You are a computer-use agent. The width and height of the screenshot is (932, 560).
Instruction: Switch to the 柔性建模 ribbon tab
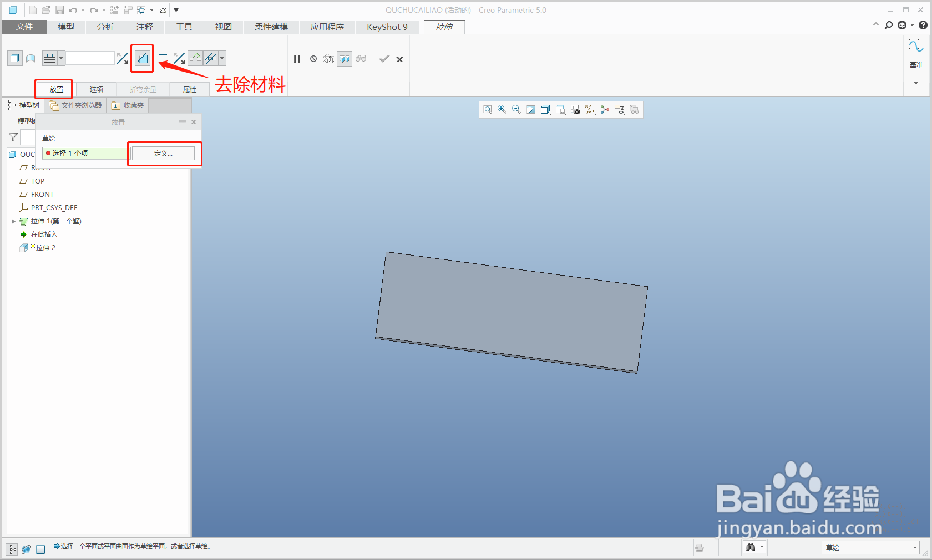click(271, 27)
